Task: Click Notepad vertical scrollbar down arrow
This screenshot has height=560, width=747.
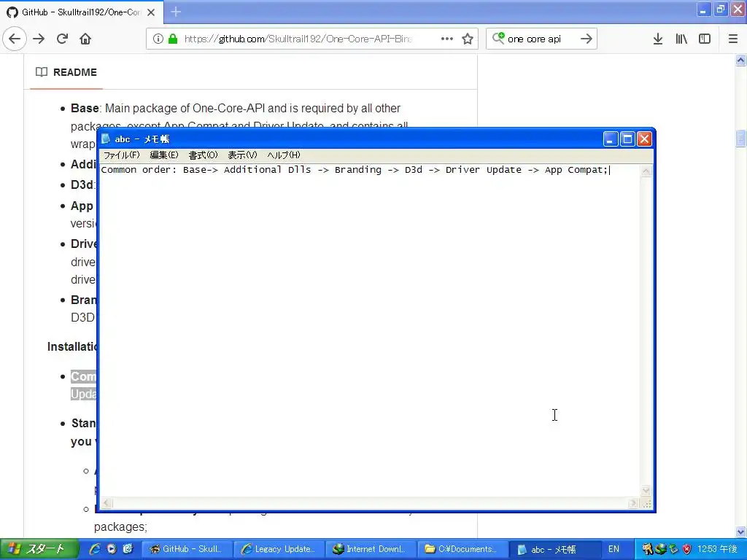Action: point(646,490)
